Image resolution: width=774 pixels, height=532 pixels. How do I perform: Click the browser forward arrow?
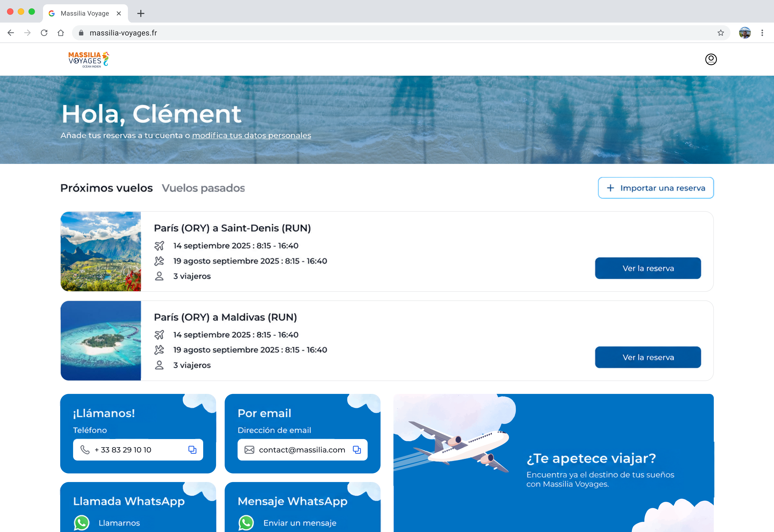pyautogui.click(x=27, y=33)
